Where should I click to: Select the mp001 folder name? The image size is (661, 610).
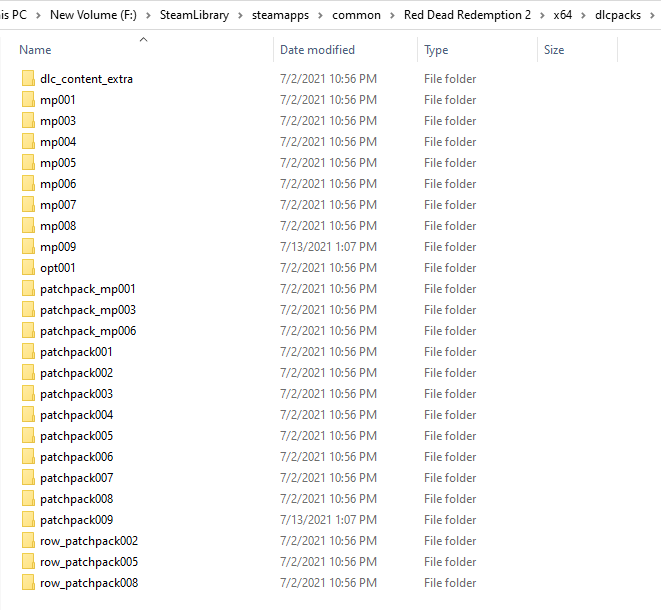(58, 100)
